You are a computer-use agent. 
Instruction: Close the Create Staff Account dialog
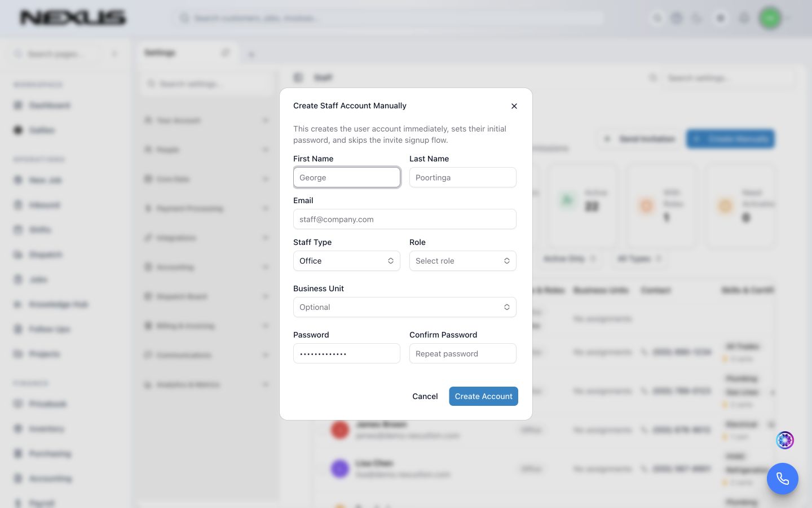click(x=514, y=106)
